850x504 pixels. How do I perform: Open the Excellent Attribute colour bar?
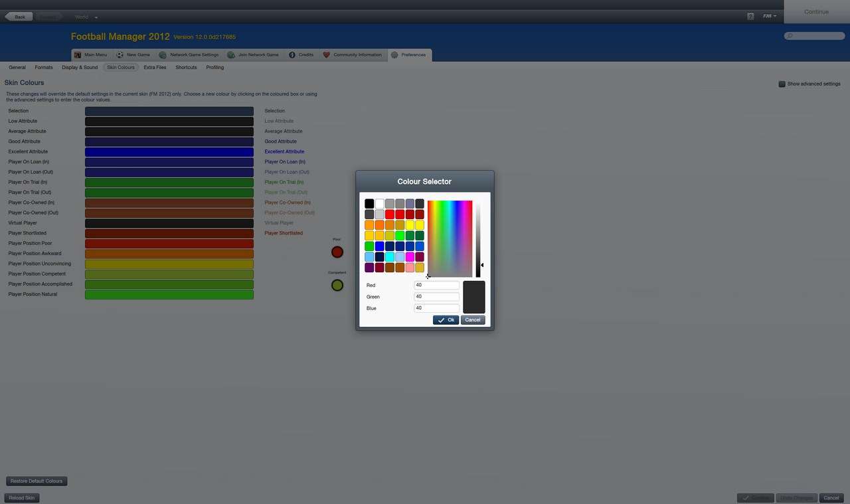point(169,152)
